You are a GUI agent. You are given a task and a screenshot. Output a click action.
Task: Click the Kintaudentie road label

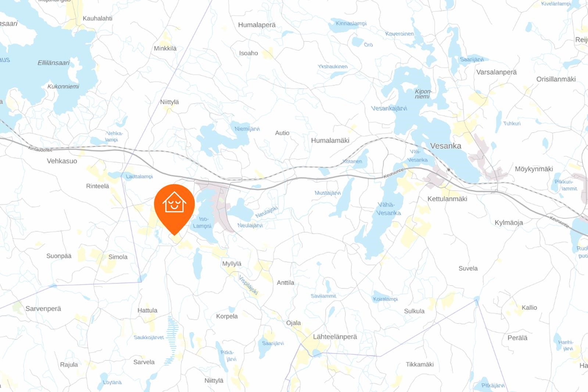pos(40,150)
